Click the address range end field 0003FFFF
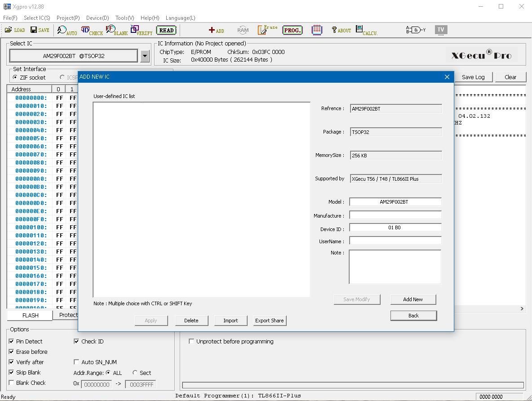The height and width of the screenshot is (401, 532). [x=141, y=384]
